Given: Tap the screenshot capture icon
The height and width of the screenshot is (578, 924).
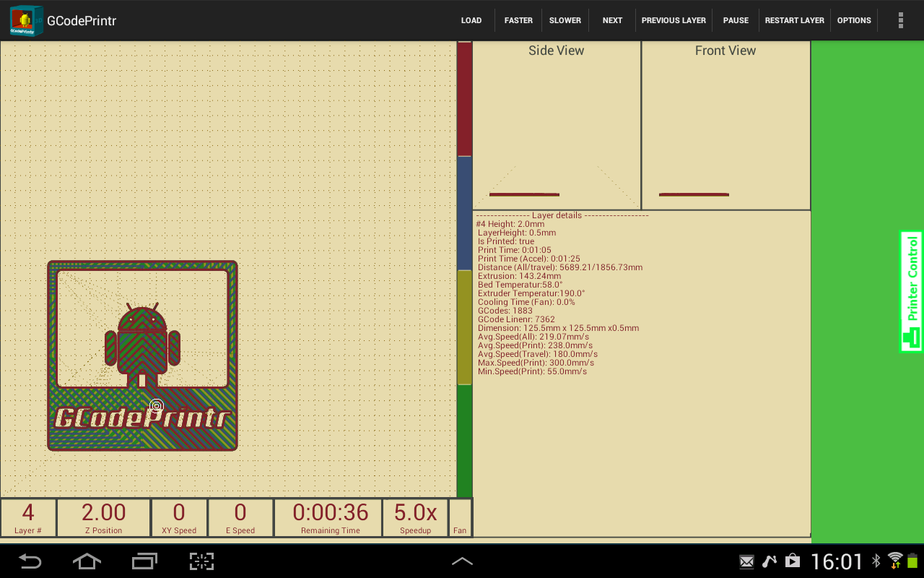Looking at the screenshot, I should [x=201, y=561].
